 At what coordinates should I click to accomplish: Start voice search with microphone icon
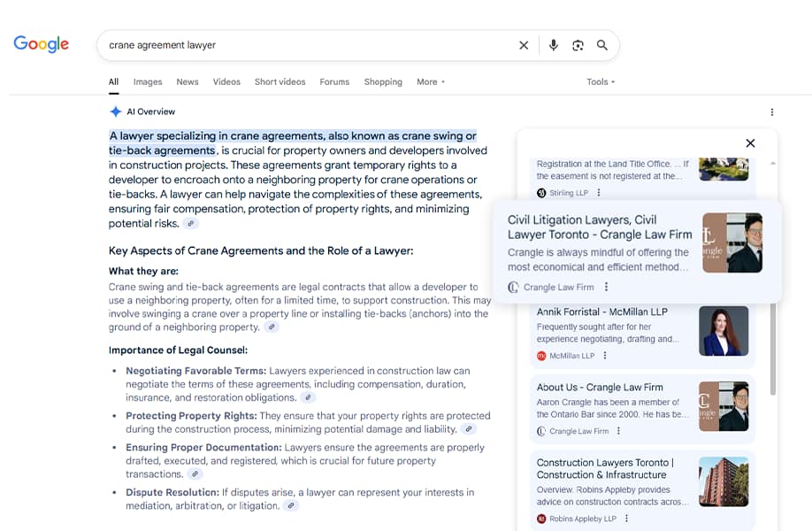pos(554,45)
